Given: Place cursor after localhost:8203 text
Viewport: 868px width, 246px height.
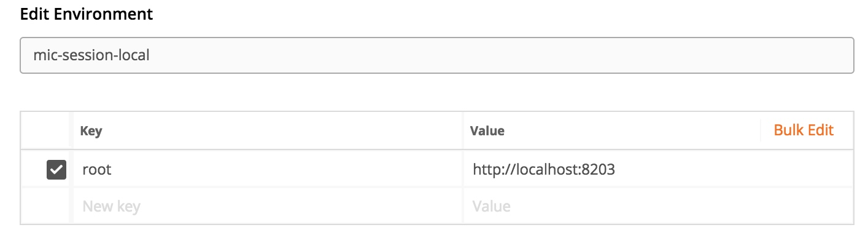Looking at the screenshot, I should [616, 169].
